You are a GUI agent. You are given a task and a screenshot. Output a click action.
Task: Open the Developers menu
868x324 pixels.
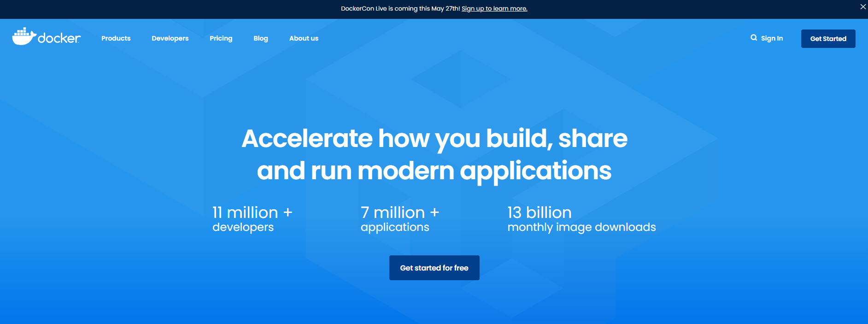tap(170, 38)
